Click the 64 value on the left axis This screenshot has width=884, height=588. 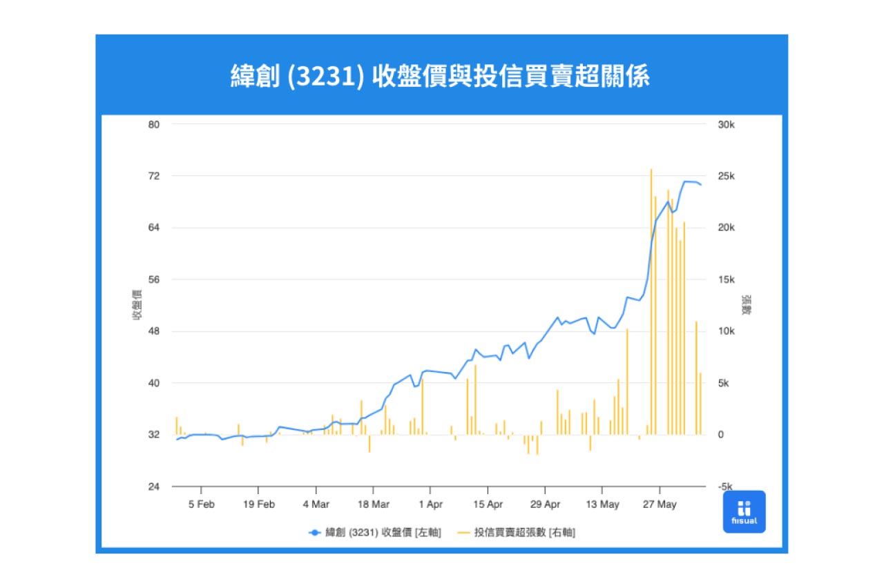pyautogui.click(x=153, y=228)
